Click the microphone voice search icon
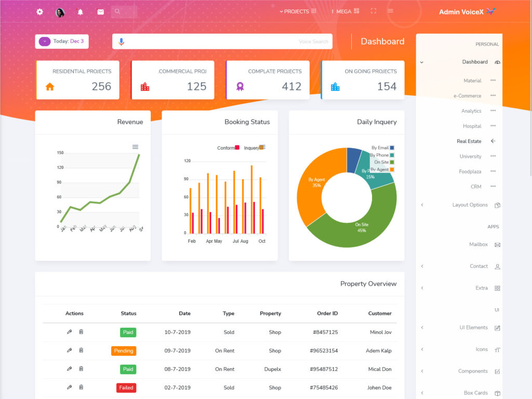This screenshot has height=399, width=532. 121,42
